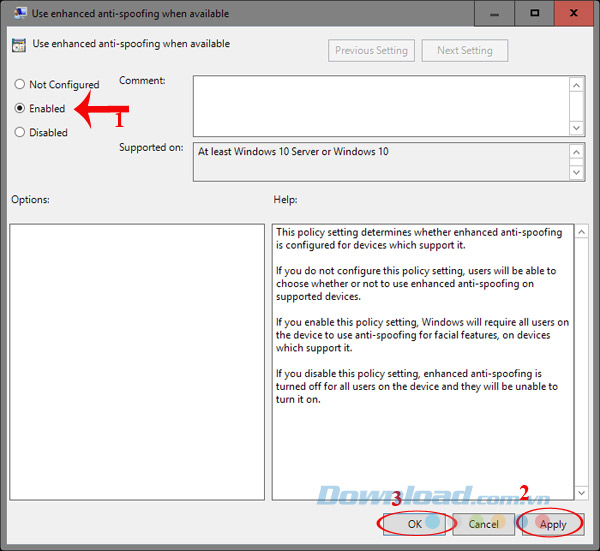This screenshot has height=551, width=600.
Task: Click the 'If you do not configure' paragraph
Action: pyautogui.click(x=416, y=284)
